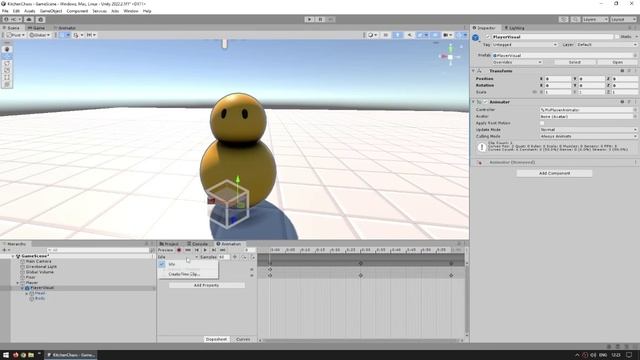Toggle PlayerVisual active checkbox

click(488, 37)
